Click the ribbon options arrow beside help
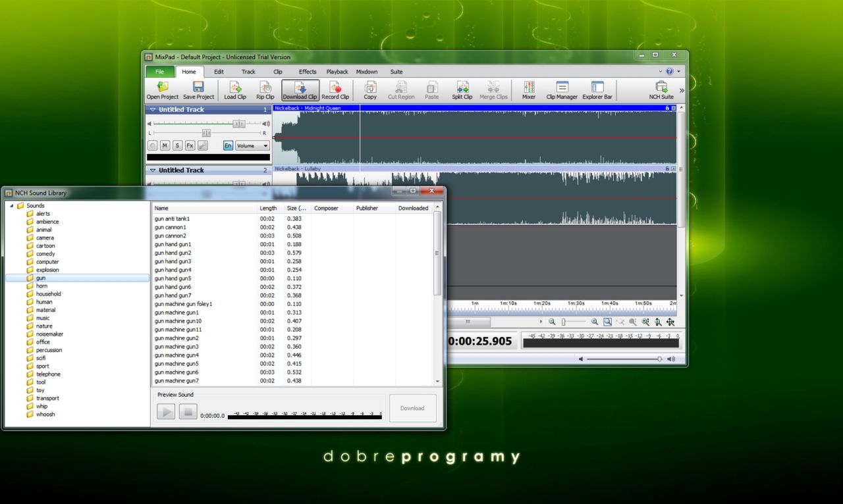The height and width of the screenshot is (504, 843). (679, 71)
